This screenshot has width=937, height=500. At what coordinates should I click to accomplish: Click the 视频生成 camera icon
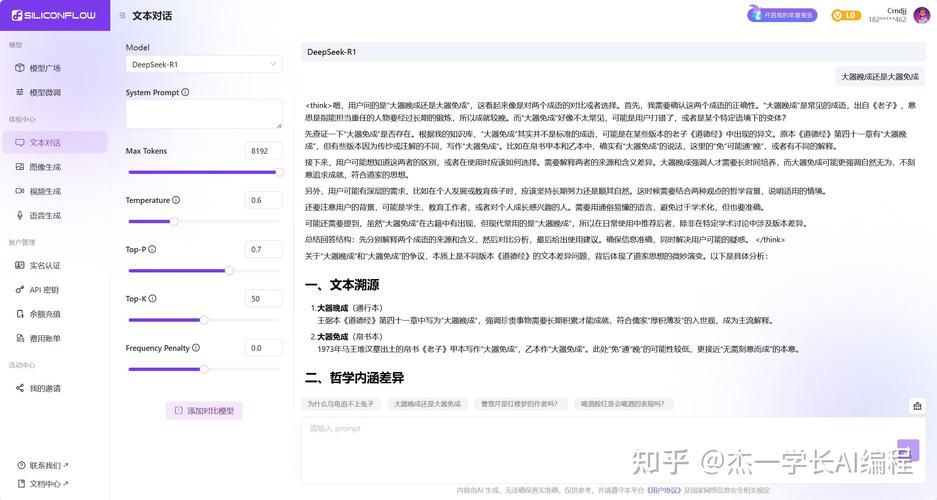(x=20, y=192)
